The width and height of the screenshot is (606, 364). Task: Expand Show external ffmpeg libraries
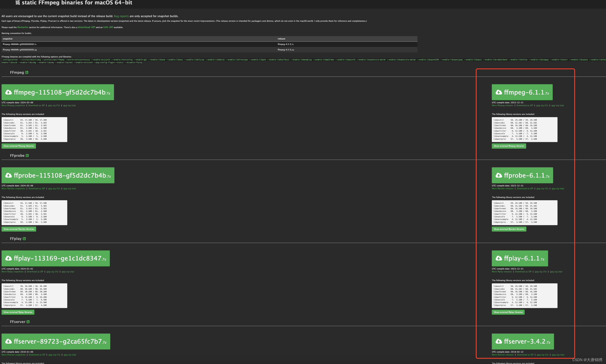(x=19, y=146)
